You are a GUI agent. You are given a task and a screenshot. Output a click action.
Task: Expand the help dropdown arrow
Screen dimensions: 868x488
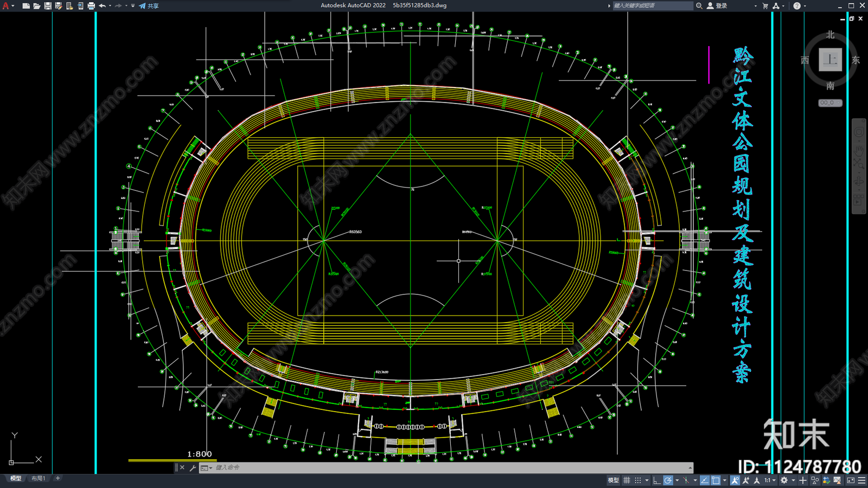coord(805,5)
